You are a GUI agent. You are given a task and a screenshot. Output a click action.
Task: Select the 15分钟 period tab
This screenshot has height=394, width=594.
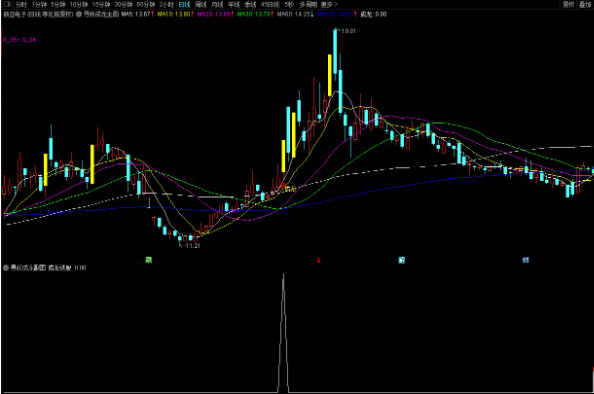(x=101, y=5)
